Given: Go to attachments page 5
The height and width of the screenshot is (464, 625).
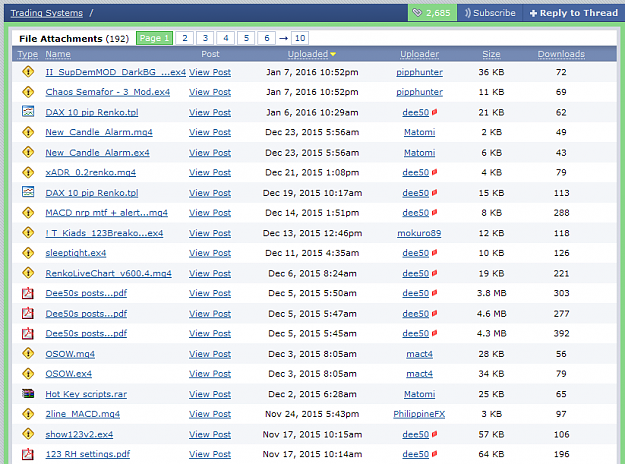Looking at the screenshot, I should pos(246,38).
